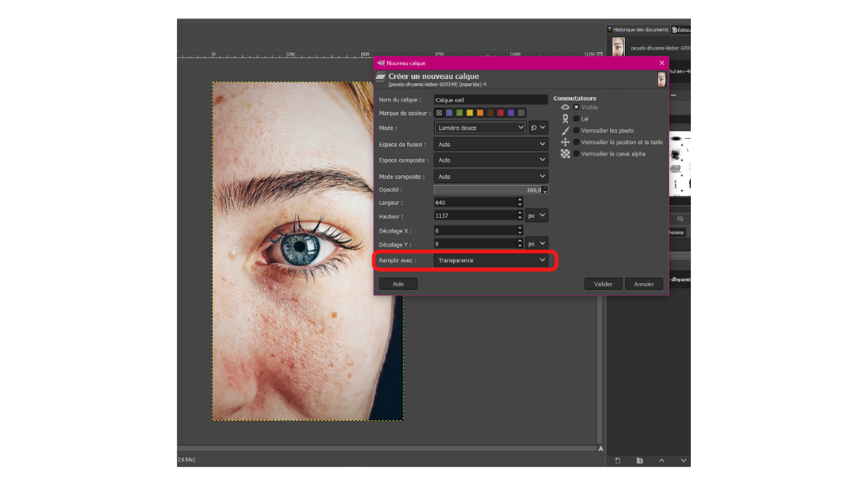The image size is (868, 486).
Task: Click the eye icon beside Visible
Action: click(x=565, y=108)
